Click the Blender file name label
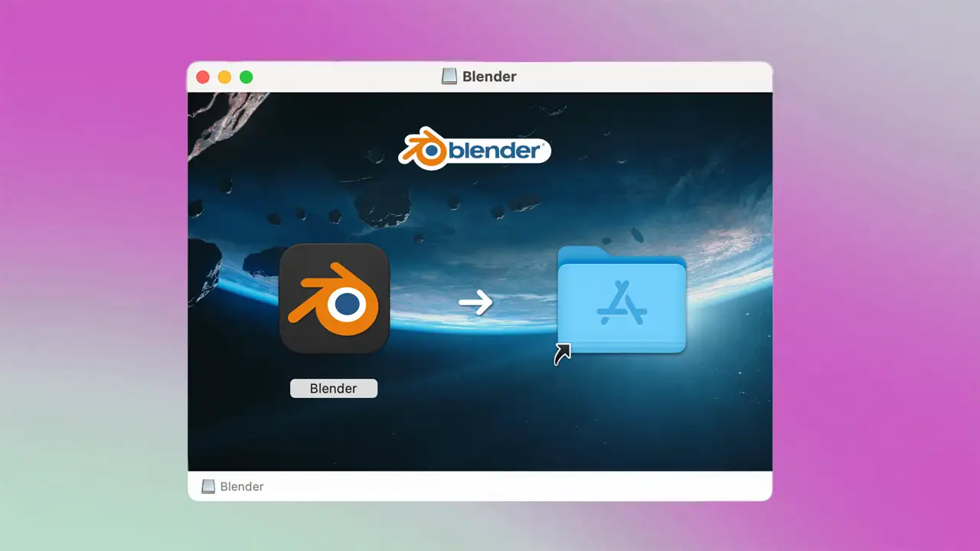 (x=334, y=389)
